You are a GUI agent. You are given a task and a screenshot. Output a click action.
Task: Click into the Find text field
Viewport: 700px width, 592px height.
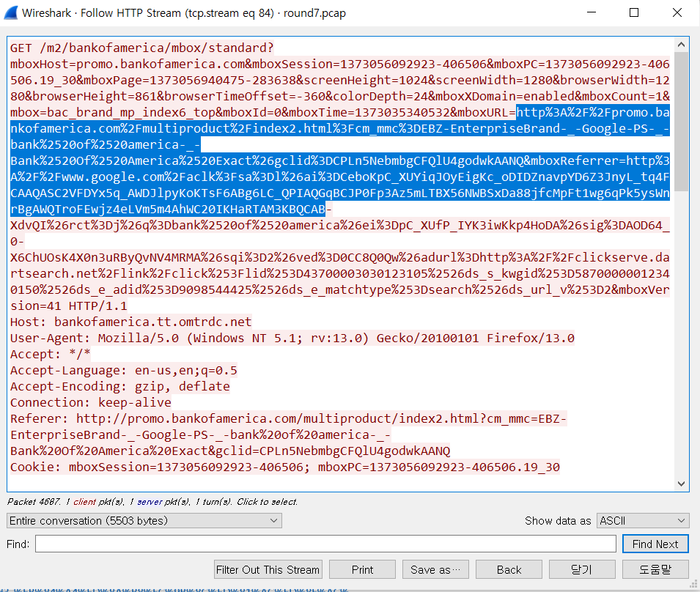(x=326, y=544)
